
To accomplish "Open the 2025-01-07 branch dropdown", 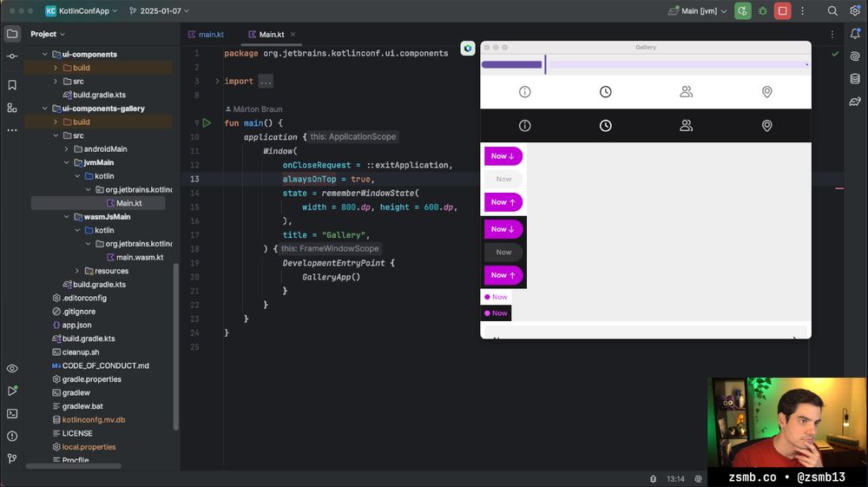I will pyautogui.click(x=160, y=11).
